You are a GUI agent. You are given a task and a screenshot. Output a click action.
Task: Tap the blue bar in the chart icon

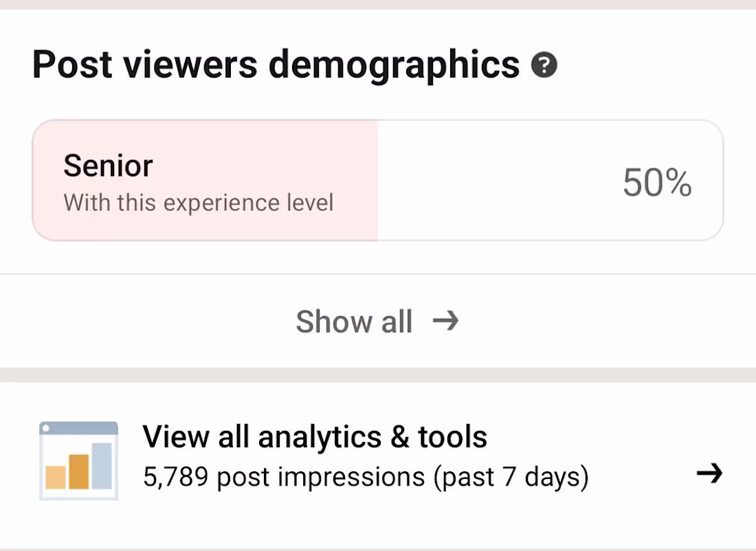click(x=102, y=466)
